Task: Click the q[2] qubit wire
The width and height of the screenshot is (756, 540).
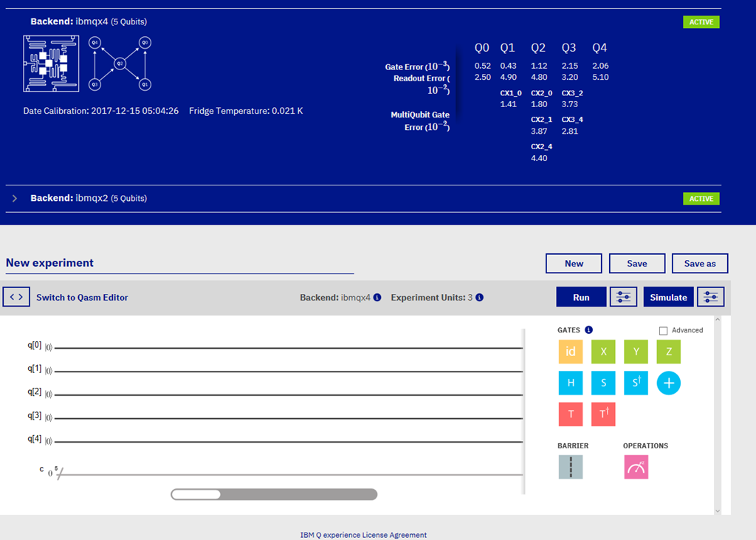Action: point(289,394)
